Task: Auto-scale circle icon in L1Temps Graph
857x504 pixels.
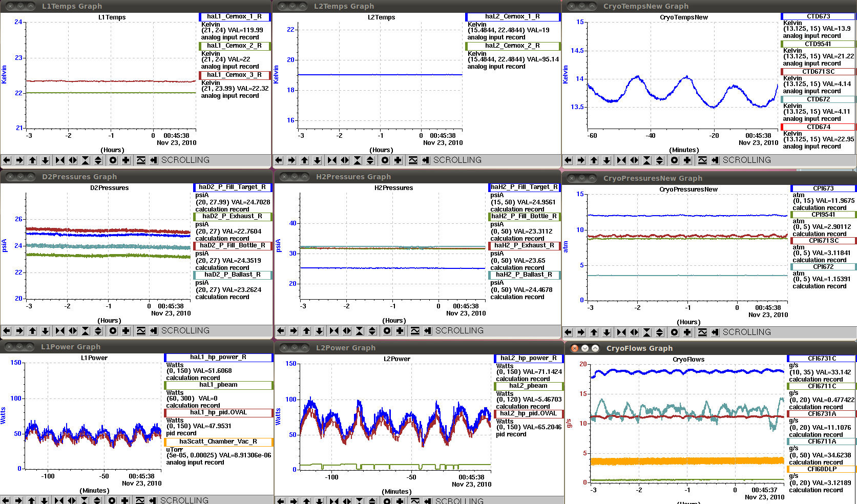Action: (x=113, y=160)
